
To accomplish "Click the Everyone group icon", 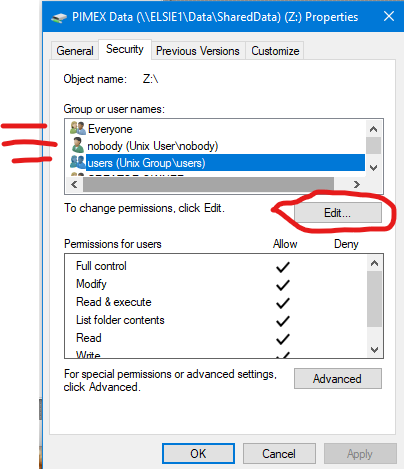I will tap(78, 128).
